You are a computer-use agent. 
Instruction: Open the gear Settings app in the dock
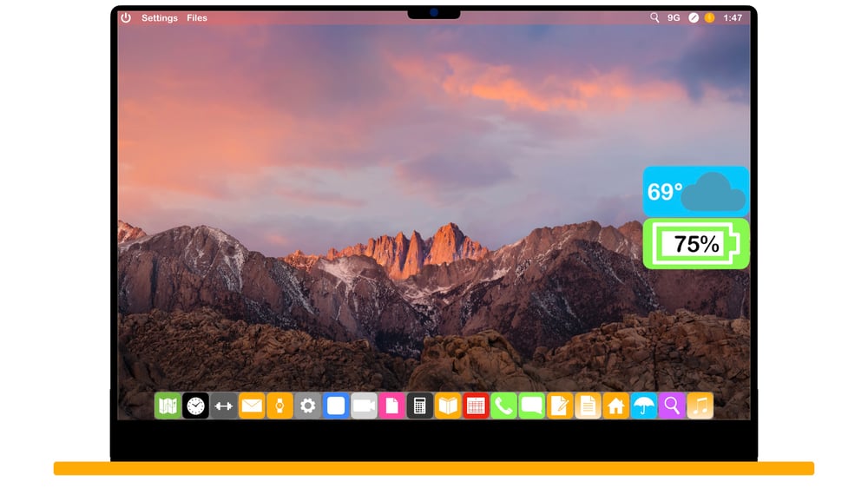(308, 406)
